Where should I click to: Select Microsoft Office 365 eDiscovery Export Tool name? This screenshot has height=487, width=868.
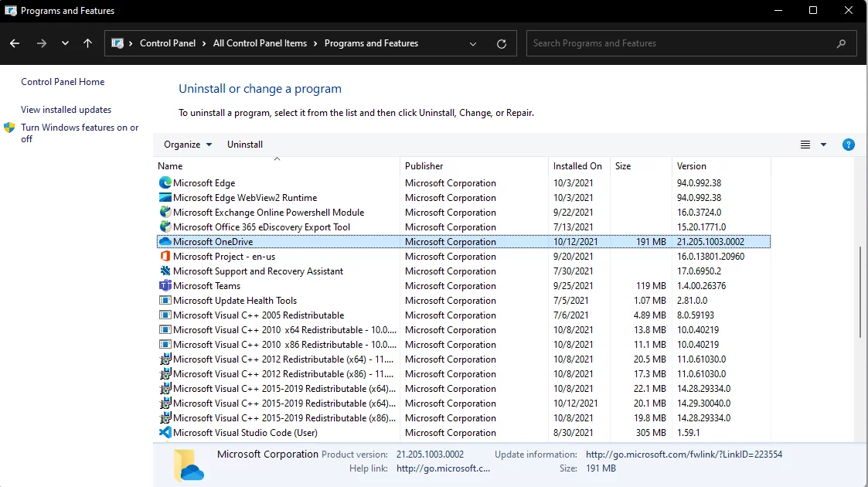click(261, 227)
